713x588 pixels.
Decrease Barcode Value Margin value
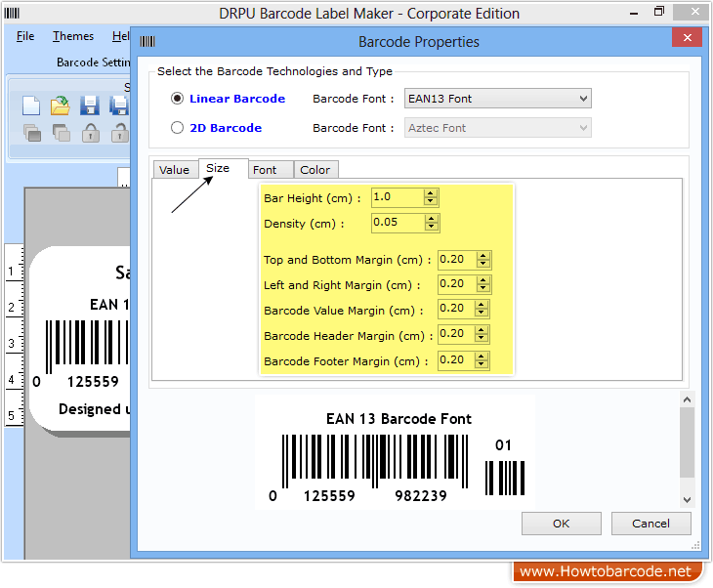point(482,314)
